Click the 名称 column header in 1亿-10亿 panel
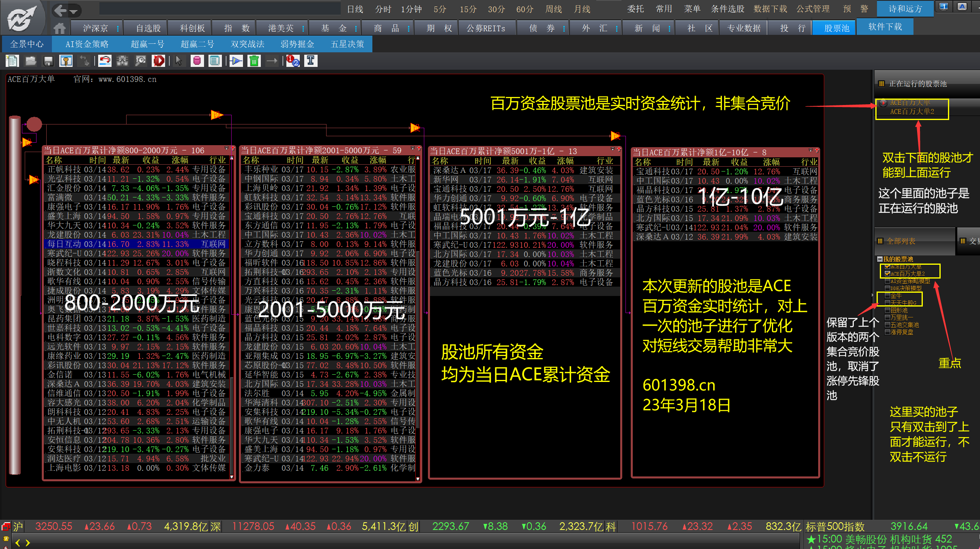The height and width of the screenshot is (549, 980). (x=643, y=162)
